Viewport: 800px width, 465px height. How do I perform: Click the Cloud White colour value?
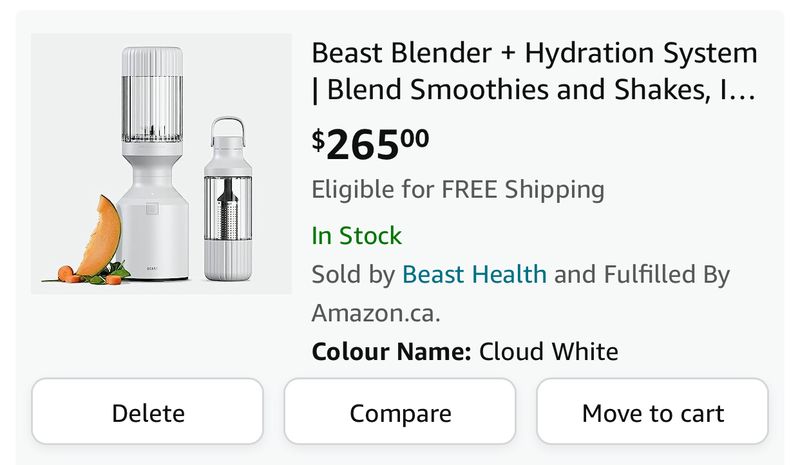click(548, 352)
